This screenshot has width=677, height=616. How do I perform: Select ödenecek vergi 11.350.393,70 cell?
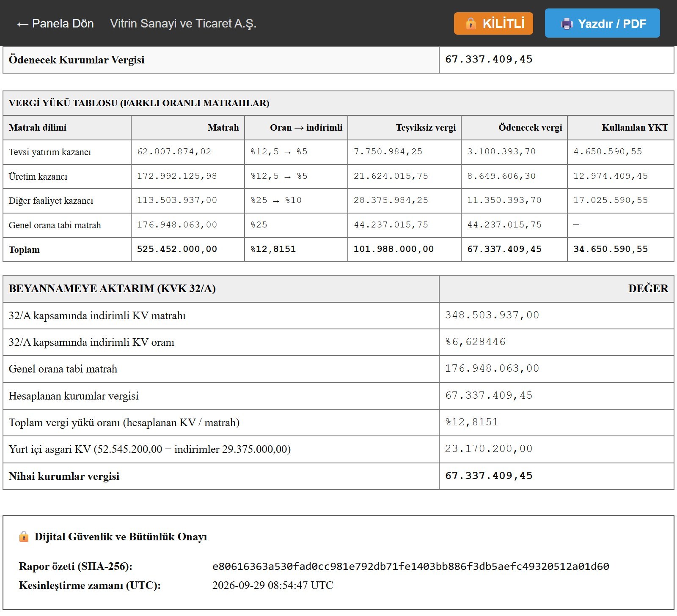click(504, 200)
